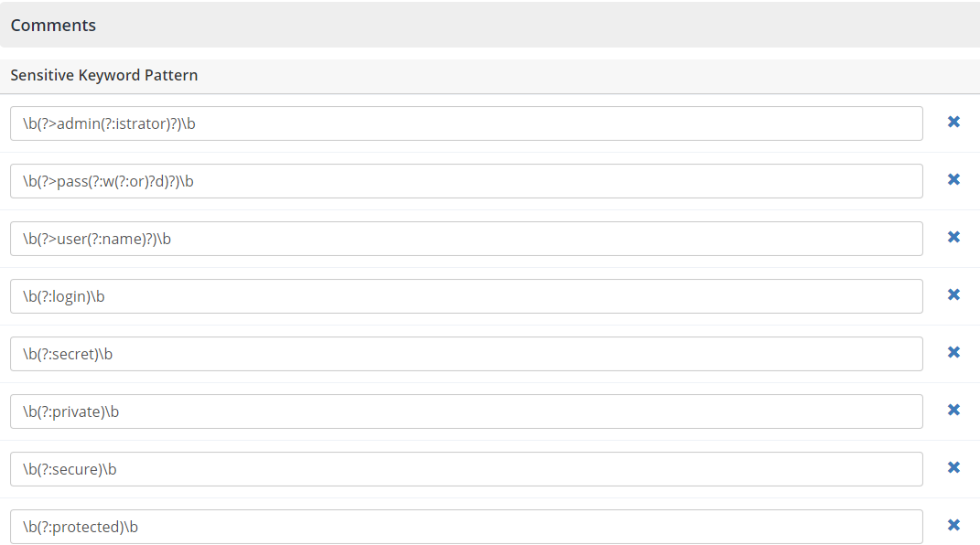Remove the protected keyword pattern
This screenshot has height=545, width=980.
tap(953, 525)
